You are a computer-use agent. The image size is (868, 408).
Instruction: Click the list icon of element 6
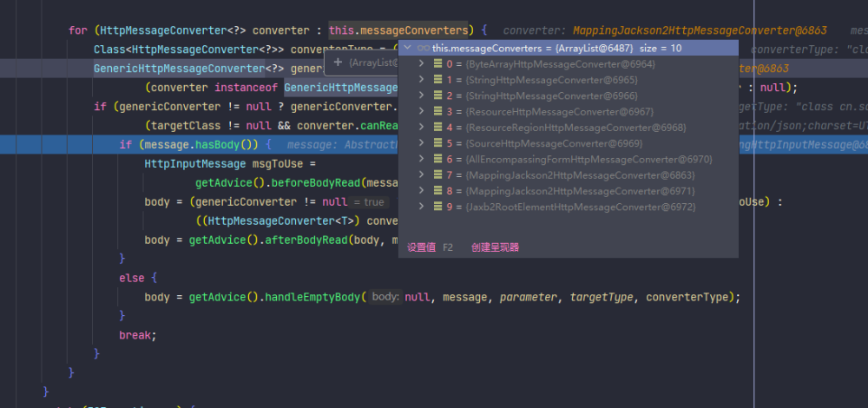pos(438,159)
